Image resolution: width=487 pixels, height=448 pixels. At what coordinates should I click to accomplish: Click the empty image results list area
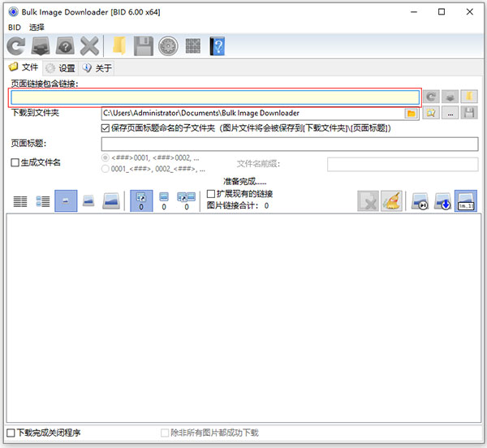(x=243, y=318)
